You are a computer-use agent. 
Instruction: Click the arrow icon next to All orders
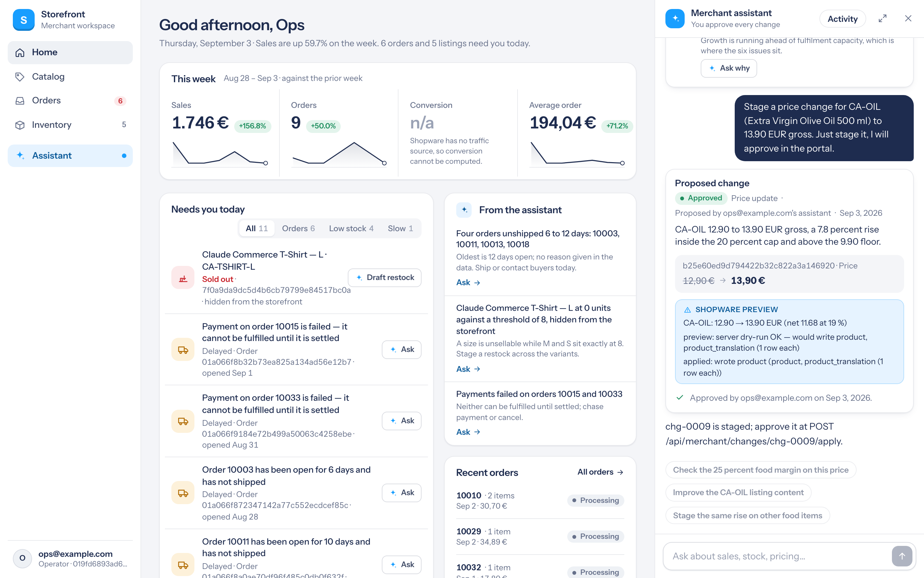pos(620,472)
